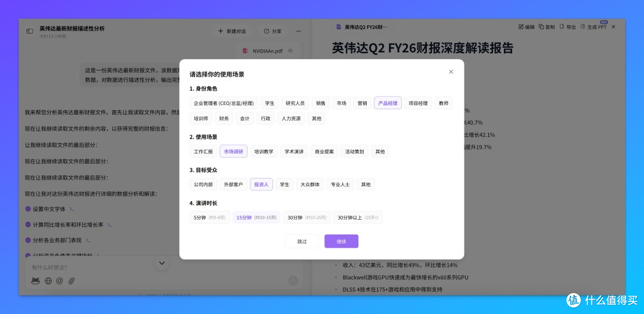Choose 工作汇报 as usage scenario
This screenshot has width=644, height=314.
(203, 151)
